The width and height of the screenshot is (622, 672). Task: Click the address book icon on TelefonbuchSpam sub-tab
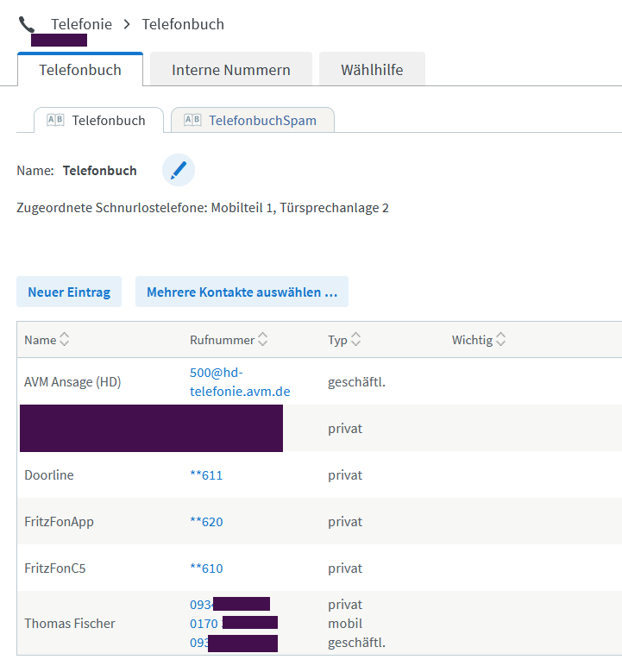pyautogui.click(x=192, y=120)
